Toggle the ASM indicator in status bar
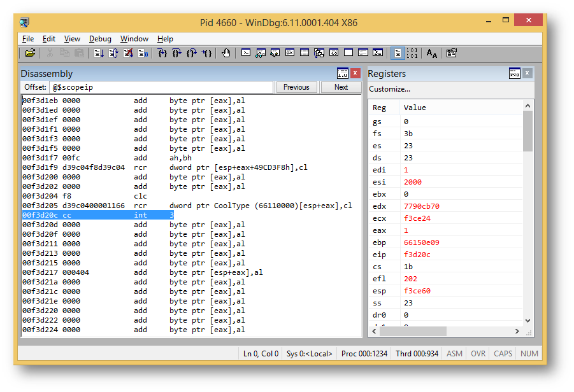This screenshot has height=392, width=574. tap(454, 354)
